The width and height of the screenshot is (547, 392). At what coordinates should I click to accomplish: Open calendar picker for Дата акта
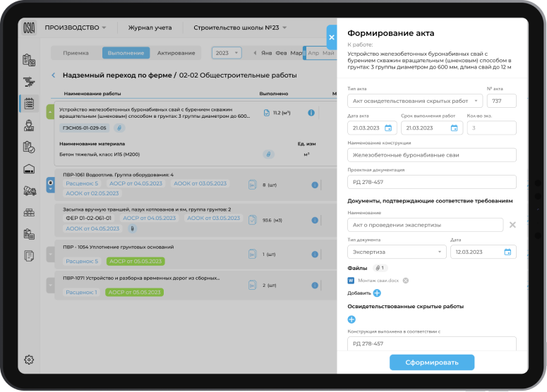388,128
